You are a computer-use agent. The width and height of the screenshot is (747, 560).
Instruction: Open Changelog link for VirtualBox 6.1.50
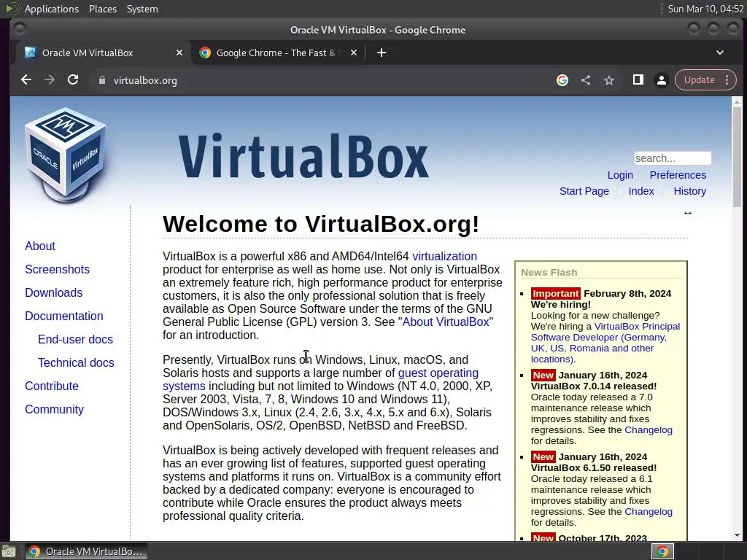[649, 512]
